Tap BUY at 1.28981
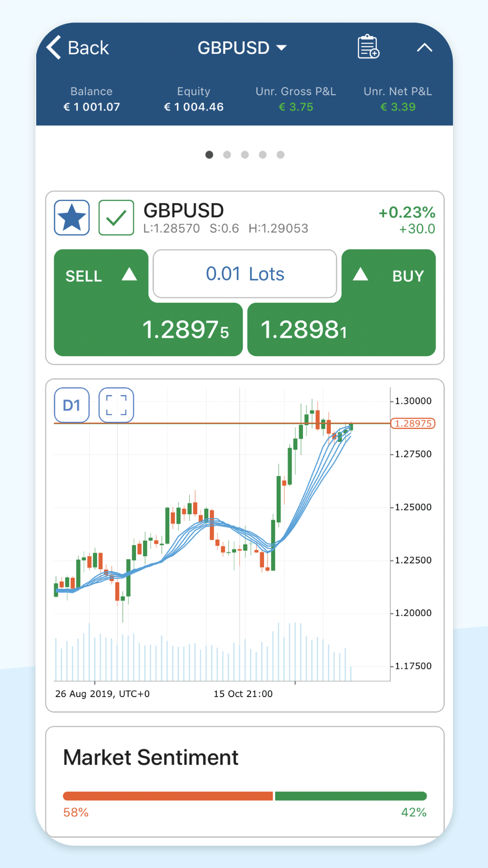The image size is (488, 868). coord(342,303)
